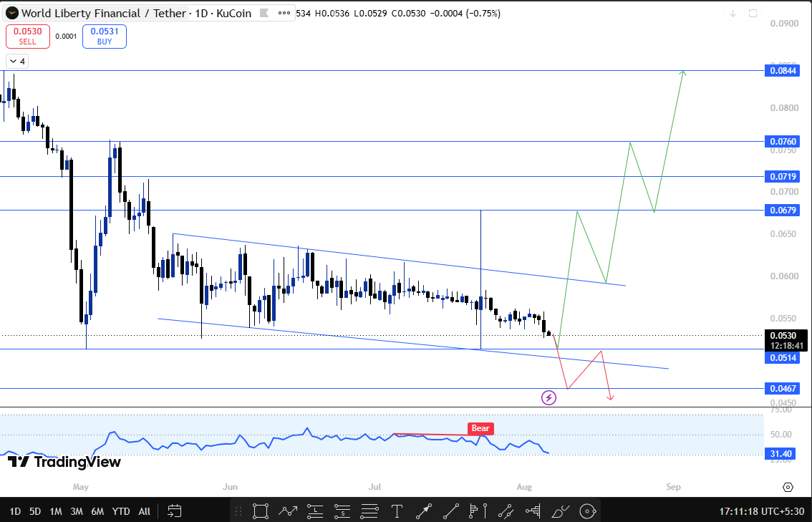Set the date range to 5D
Screen dimensions: 812x522
tap(34, 511)
